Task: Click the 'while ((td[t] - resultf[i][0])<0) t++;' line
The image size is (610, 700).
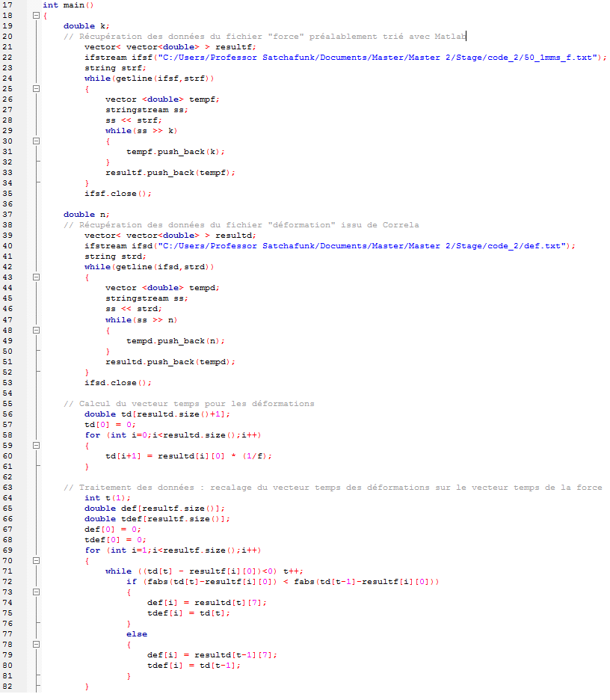Action: point(204,571)
